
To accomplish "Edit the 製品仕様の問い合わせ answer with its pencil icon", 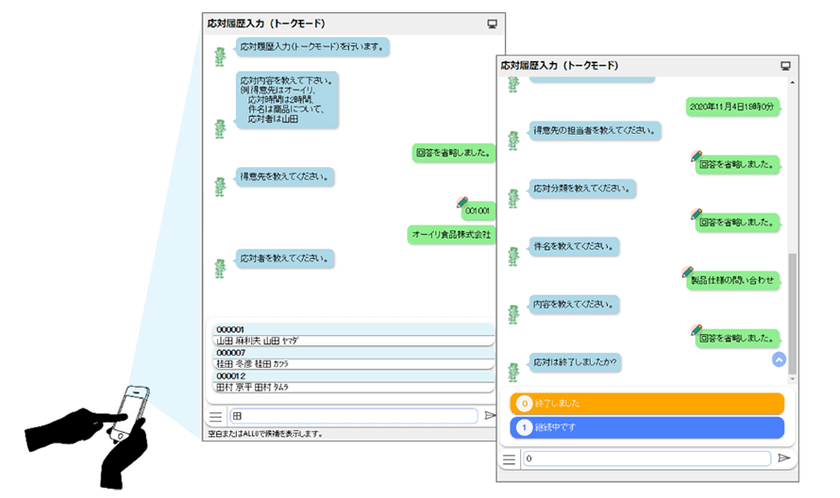I will coord(688,271).
